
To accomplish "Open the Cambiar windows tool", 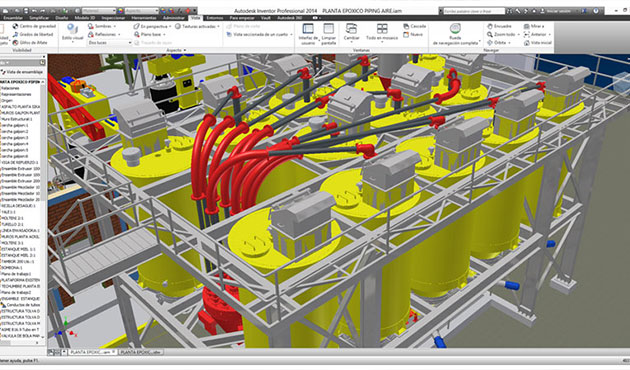I will coord(351,32).
